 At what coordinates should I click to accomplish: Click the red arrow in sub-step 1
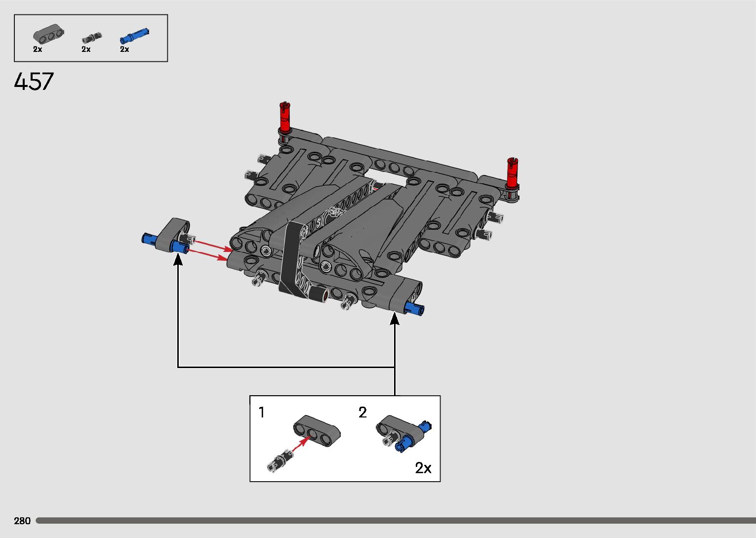pos(299,444)
